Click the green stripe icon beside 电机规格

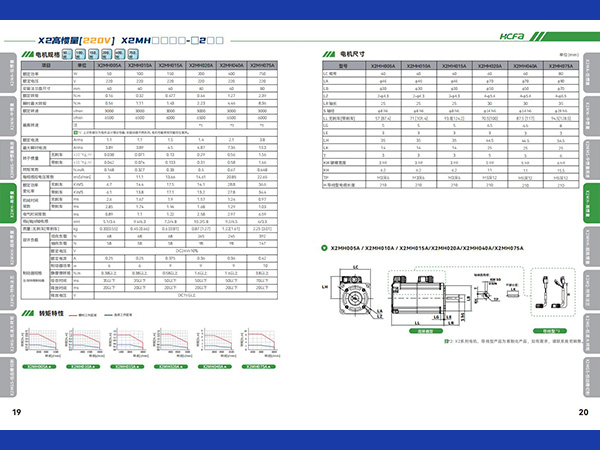point(27,55)
